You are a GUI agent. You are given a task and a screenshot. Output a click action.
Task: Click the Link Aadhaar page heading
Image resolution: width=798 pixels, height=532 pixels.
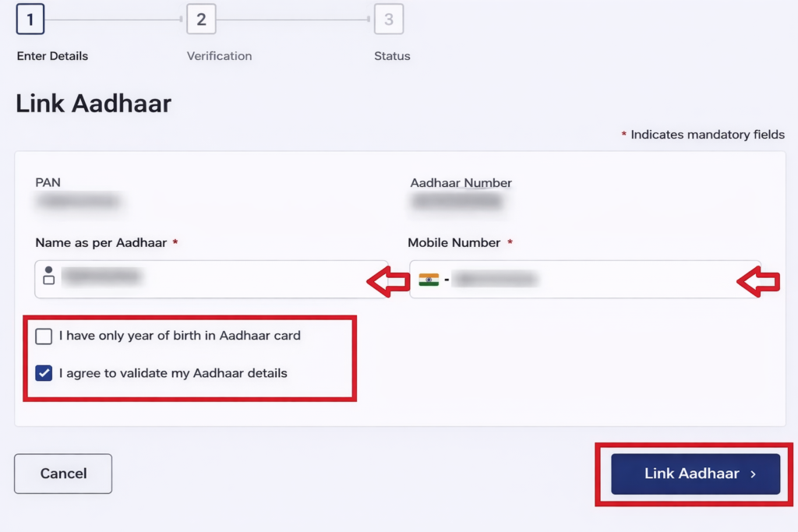point(94,104)
